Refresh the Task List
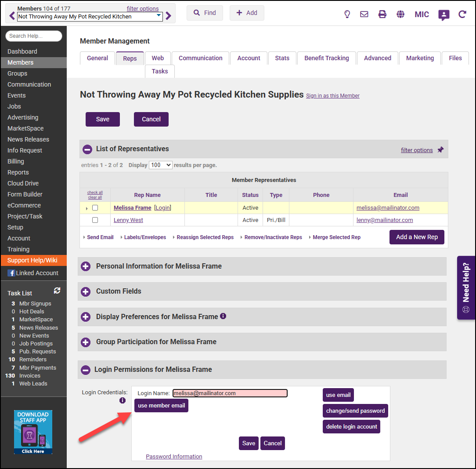The width and height of the screenshot is (476, 469). click(x=57, y=291)
